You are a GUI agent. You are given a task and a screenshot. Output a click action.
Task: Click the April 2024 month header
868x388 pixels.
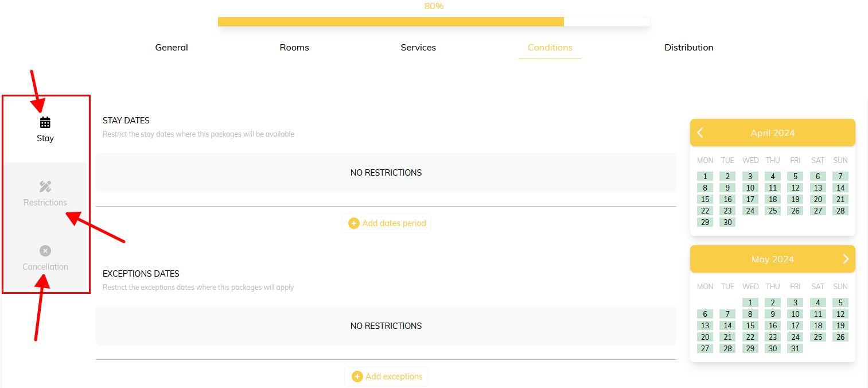772,133
